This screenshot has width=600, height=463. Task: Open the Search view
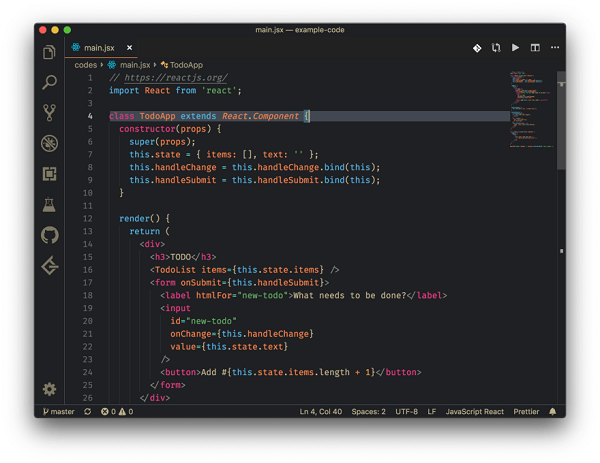coord(49,83)
